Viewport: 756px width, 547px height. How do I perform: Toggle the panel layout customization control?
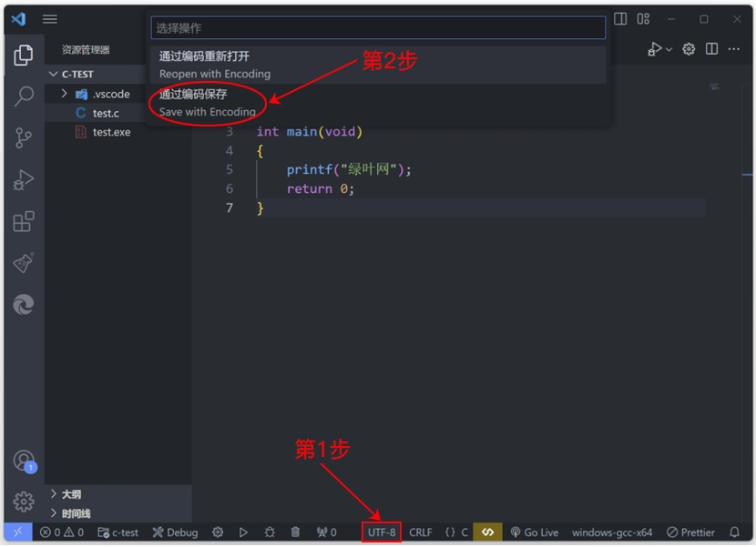pyautogui.click(x=642, y=17)
